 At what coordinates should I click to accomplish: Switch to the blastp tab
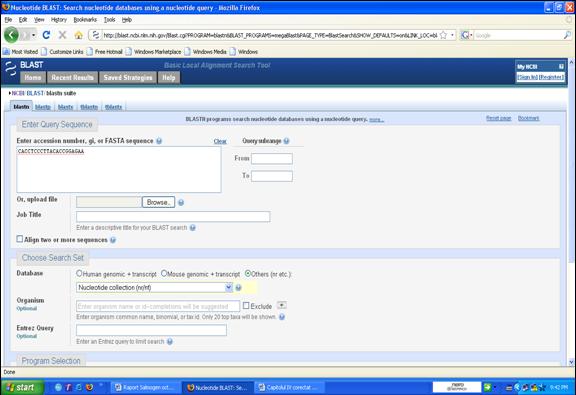point(43,107)
